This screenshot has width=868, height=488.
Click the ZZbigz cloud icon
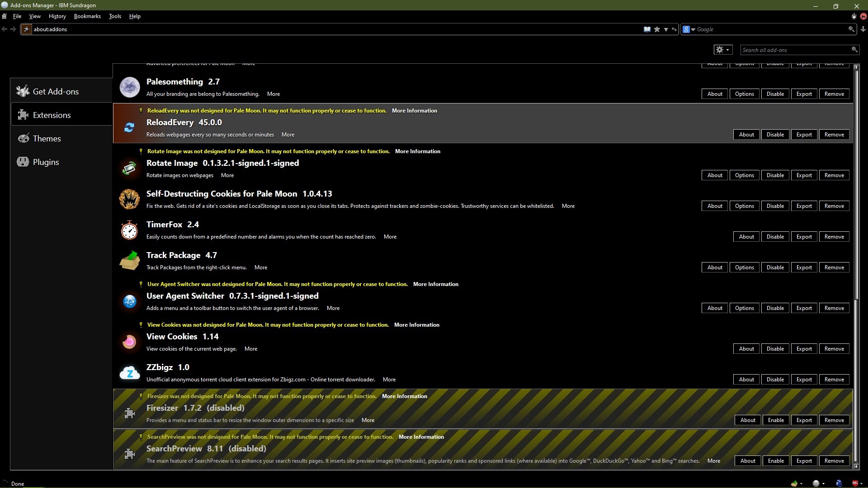point(130,373)
